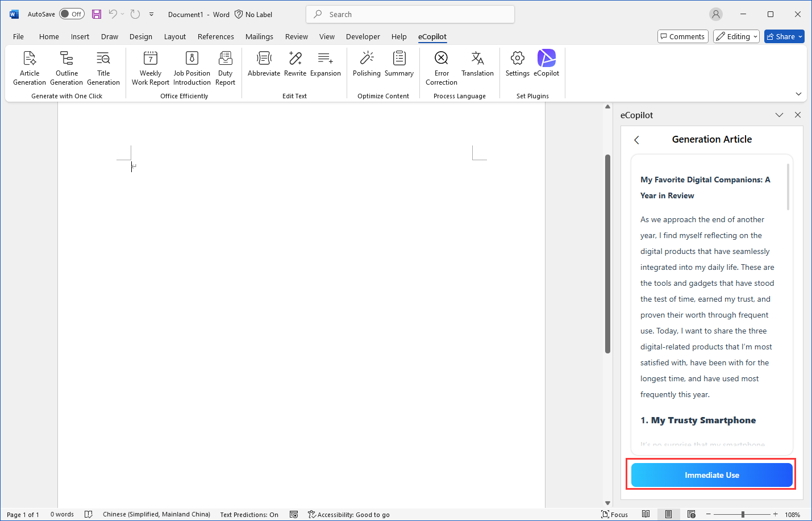Collapse the ribbon with the chevron

pyautogui.click(x=798, y=93)
